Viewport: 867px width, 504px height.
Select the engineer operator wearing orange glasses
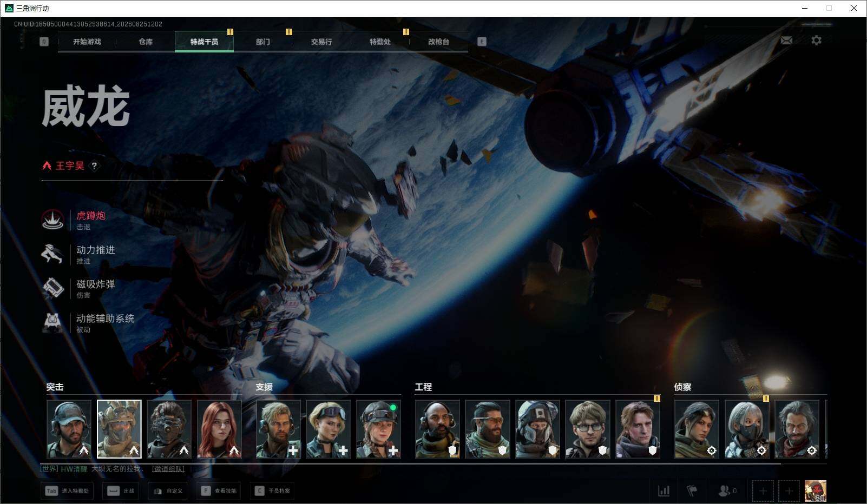tap(488, 429)
